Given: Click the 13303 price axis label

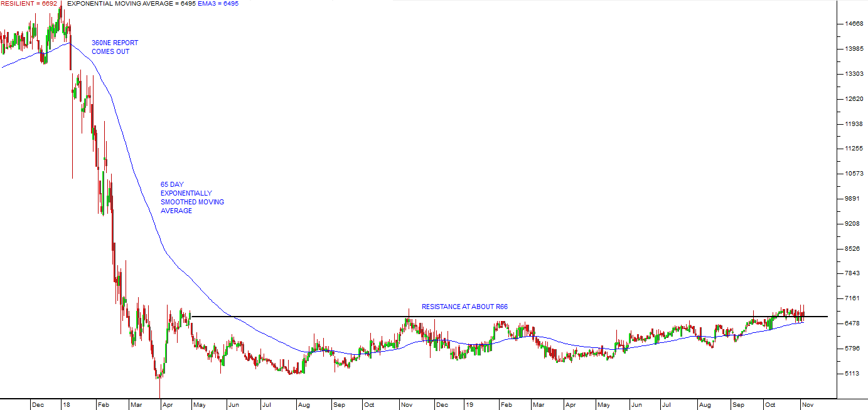Looking at the screenshot, I should pos(855,74).
